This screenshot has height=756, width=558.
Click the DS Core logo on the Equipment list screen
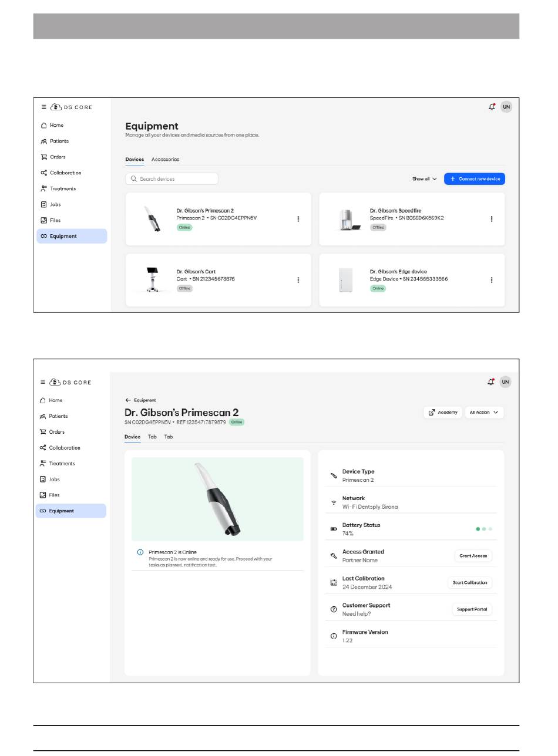coord(72,107)
